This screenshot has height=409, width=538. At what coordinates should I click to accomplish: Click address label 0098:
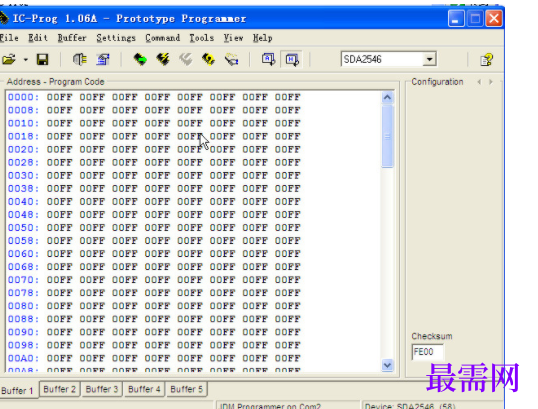click(23, 345)
